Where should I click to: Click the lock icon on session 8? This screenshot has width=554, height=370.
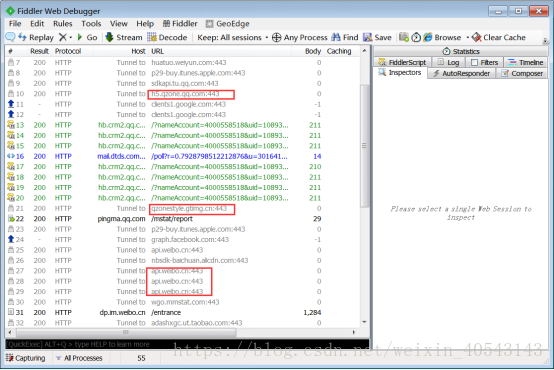11,73
